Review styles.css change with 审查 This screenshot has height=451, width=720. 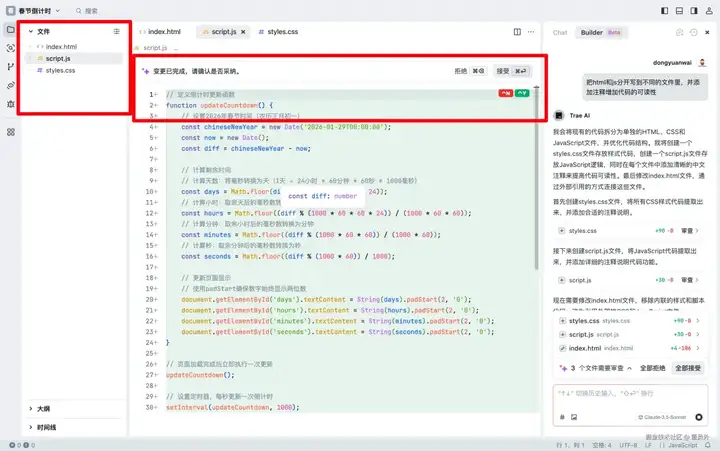click(690, 231)
